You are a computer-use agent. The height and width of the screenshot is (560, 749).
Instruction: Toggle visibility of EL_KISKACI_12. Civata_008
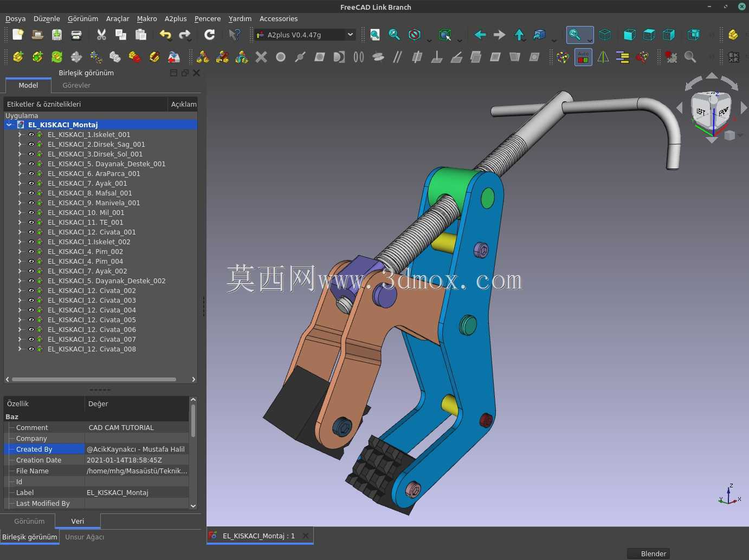pos(31,349)
